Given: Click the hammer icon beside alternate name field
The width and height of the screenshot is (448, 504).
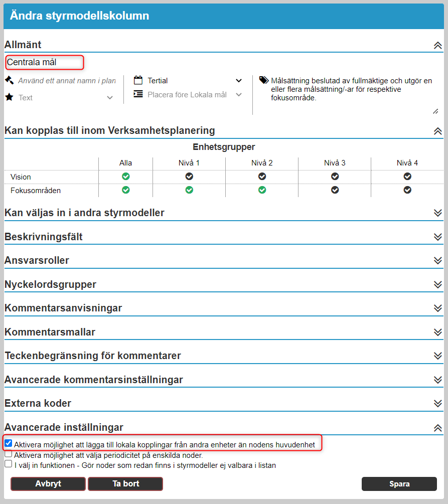Looking at the screenshot, I should (10, 80).
